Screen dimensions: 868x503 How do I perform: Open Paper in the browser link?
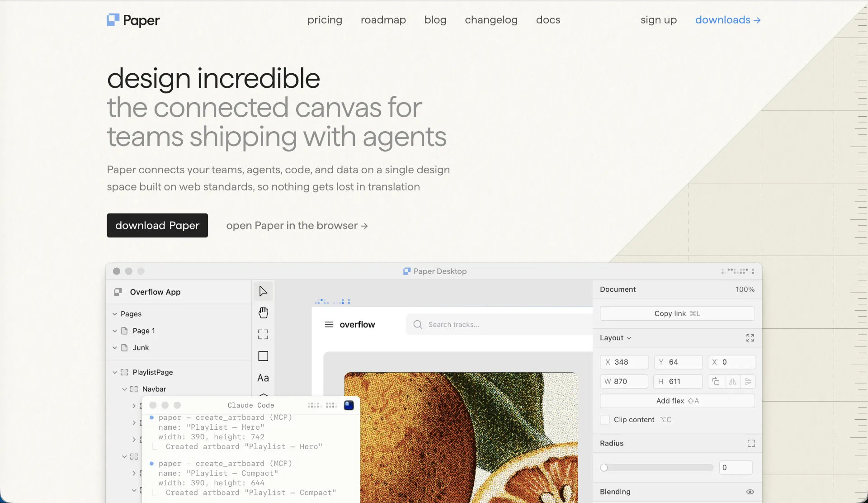tap(297, 225)
